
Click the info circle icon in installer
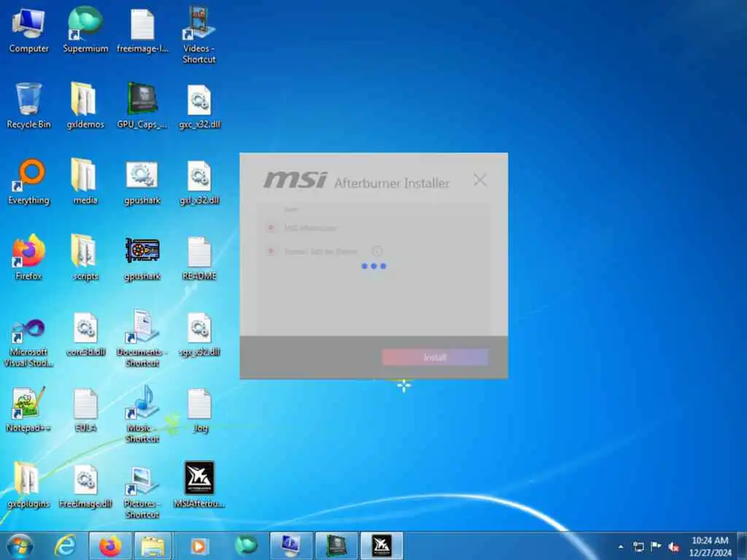(377, 251)
